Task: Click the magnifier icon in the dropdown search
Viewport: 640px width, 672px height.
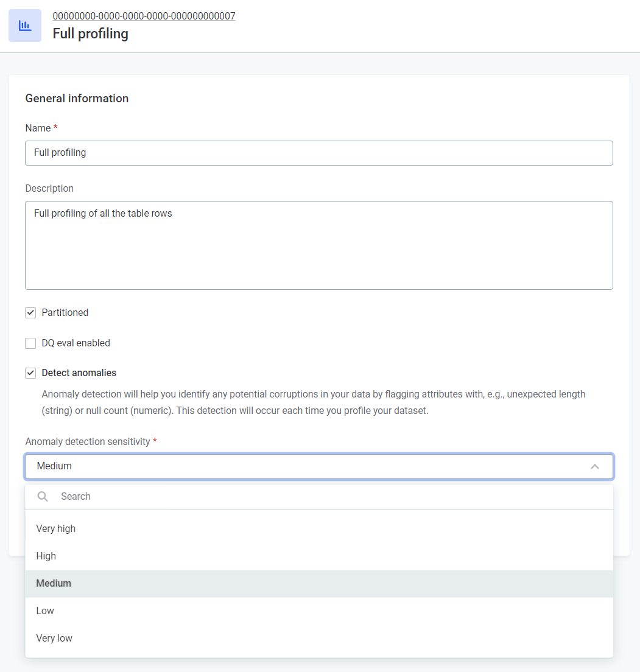Action: 43,497
